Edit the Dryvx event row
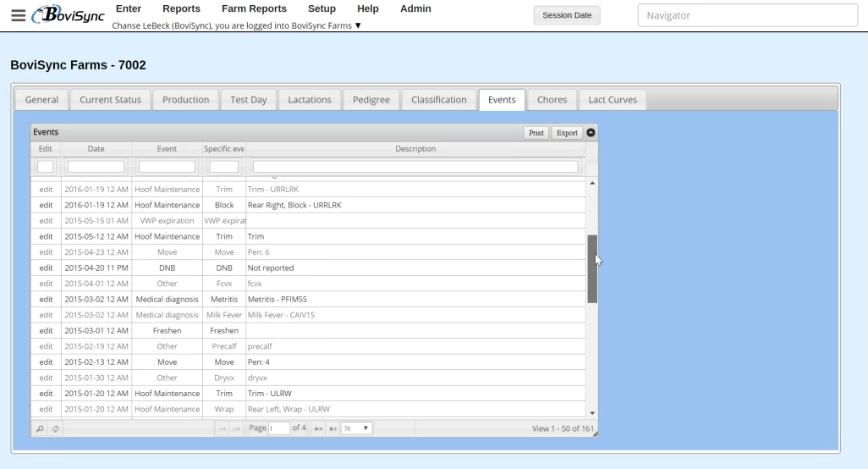The height and width of the screenshot is (469, 868). (46, 378)
